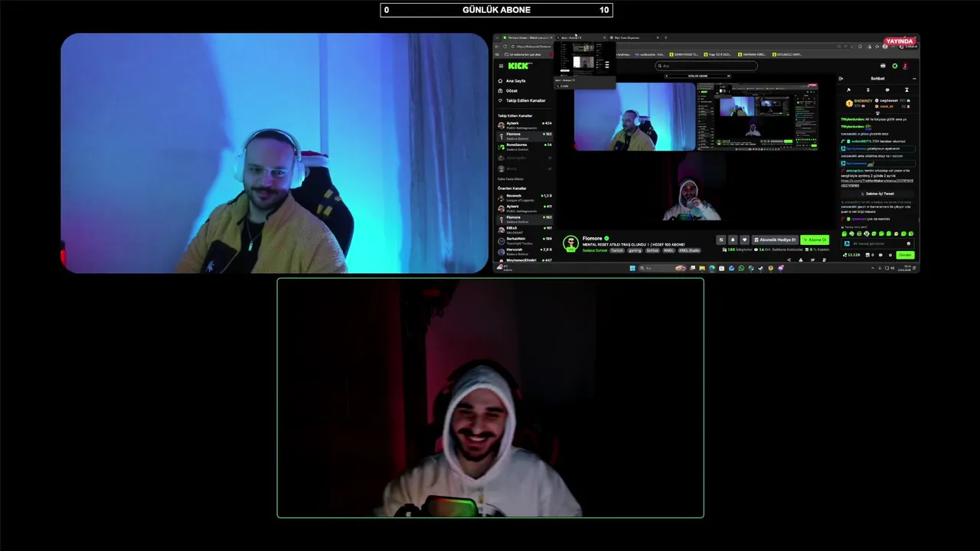Image resolution: width=980 pixels, height=551 pixels.
Task: Open the chat bubble icon in toolbar
Action: 887,90
